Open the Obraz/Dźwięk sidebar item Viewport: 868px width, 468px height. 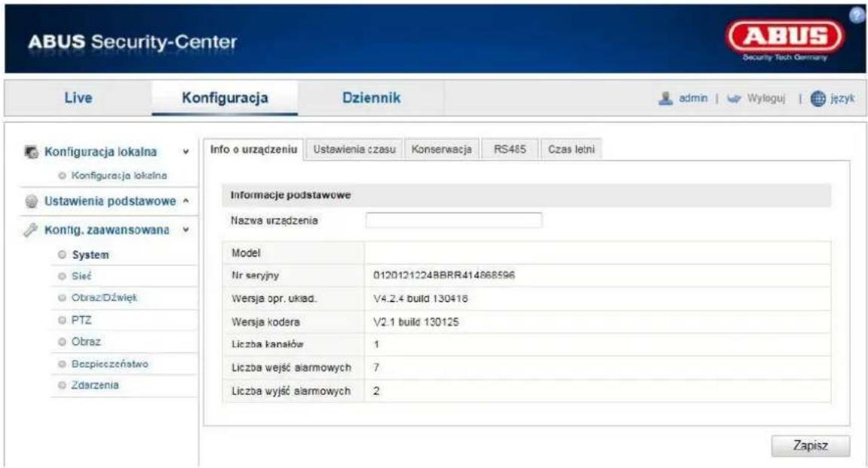point(104,297)
